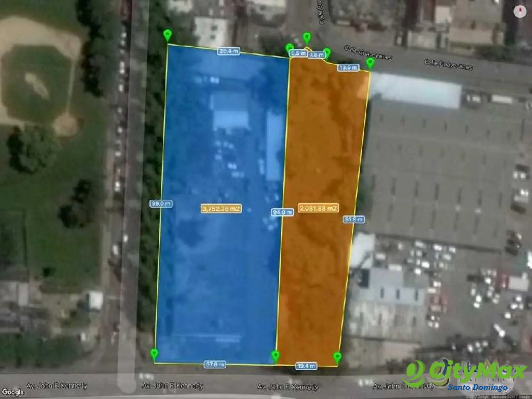This screenshot has width=532, height=399.
Task: Click the Google logo on the map
Action: coord(13,392)
